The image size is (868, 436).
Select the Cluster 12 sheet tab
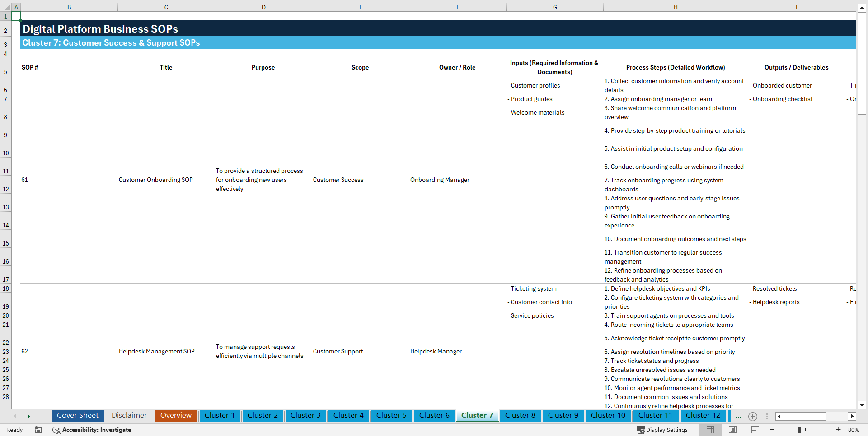703,416
